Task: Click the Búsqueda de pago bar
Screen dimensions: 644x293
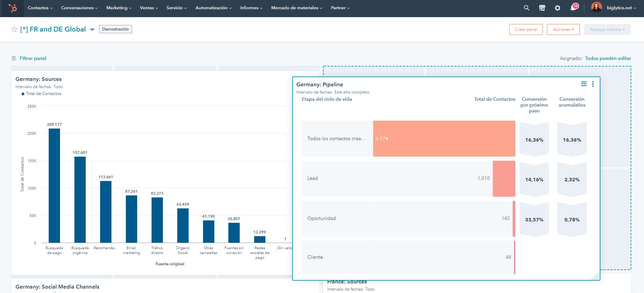Action: tap(54, 186)
